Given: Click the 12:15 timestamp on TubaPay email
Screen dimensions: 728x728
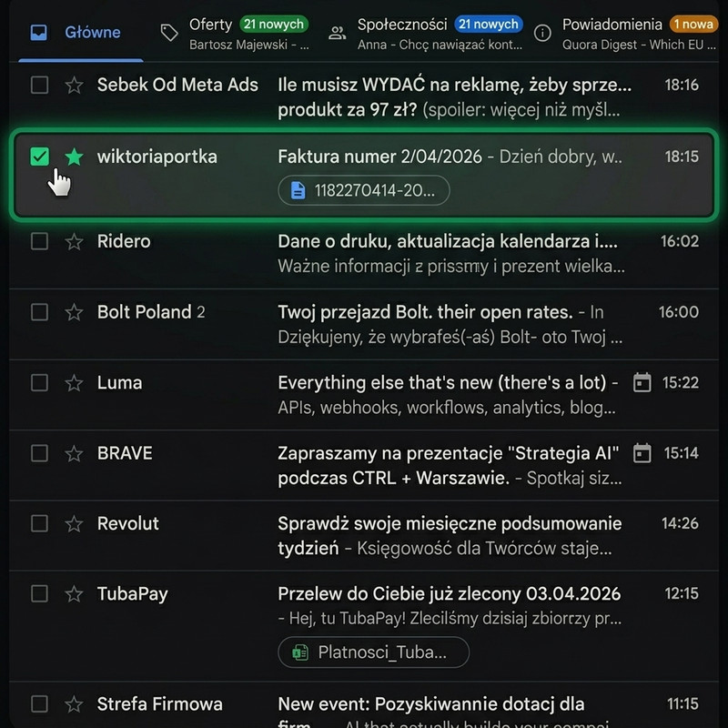Looking at the screenshot, I should point(682,594).
